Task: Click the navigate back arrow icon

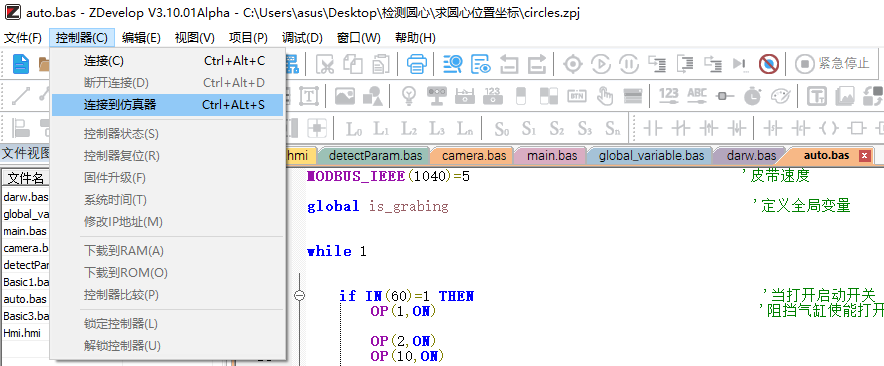Action: click(x=509, y=64)
